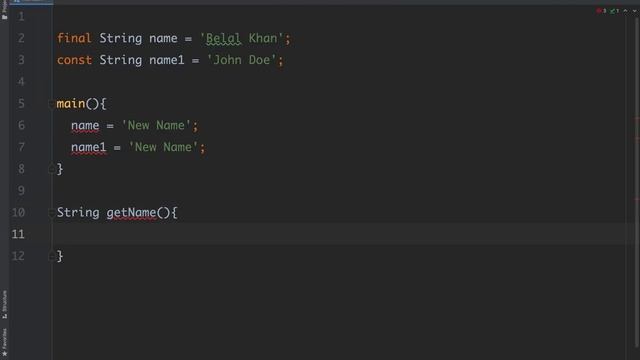Place cursor on the 'const' keyword

74,60
